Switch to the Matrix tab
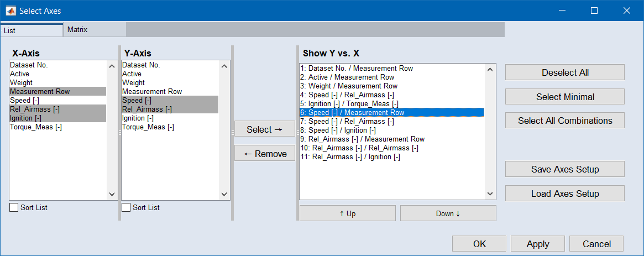Image resolution: width=644 pixels, height=256 pixels. pos(78,30)
